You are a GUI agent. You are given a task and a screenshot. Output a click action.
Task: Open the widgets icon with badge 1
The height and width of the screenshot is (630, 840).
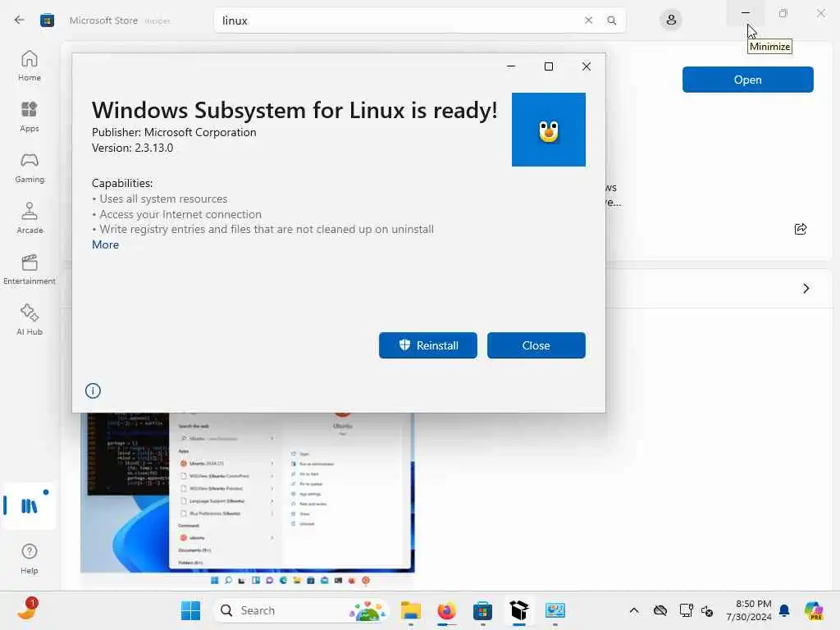click(28, 609)
